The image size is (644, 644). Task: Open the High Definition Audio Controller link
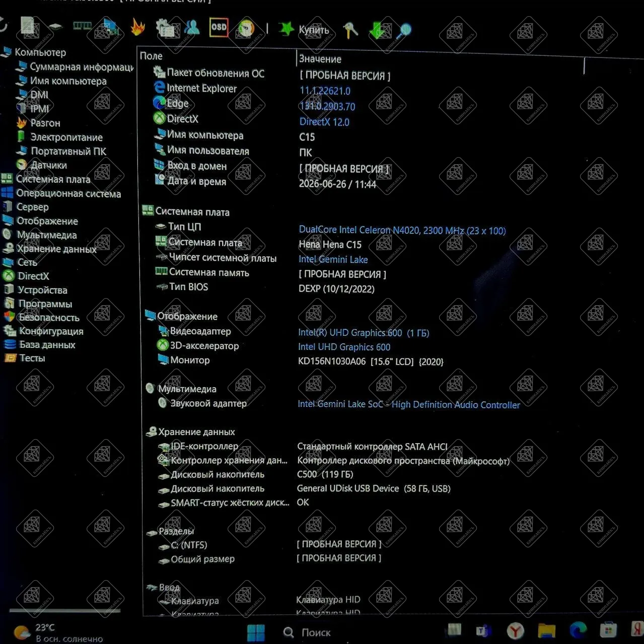coord(408,404)
